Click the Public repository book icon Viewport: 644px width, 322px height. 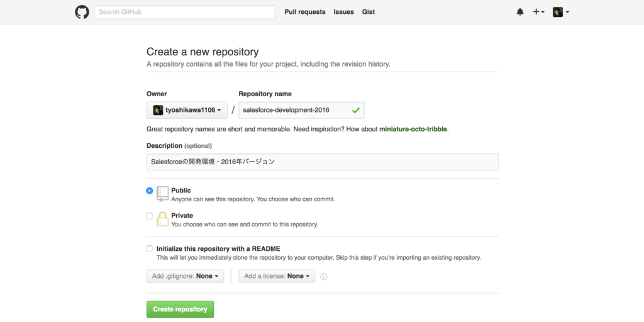tap(163, 194)
